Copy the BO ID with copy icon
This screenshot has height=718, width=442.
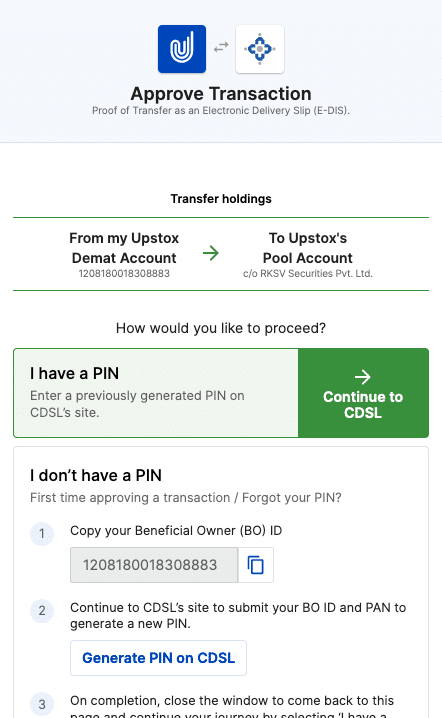pos(256,565)
